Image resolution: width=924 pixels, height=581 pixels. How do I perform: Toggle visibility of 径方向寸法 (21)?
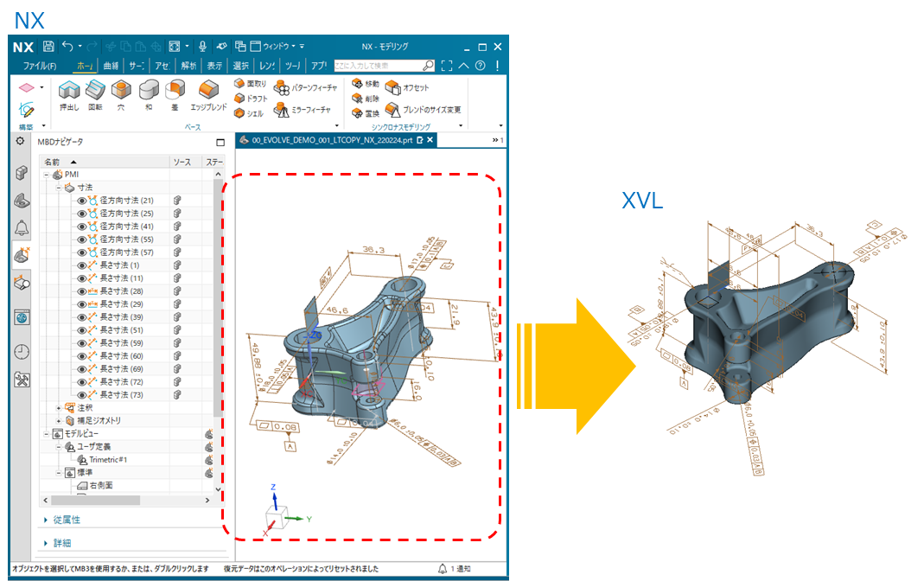click(82, 201)
